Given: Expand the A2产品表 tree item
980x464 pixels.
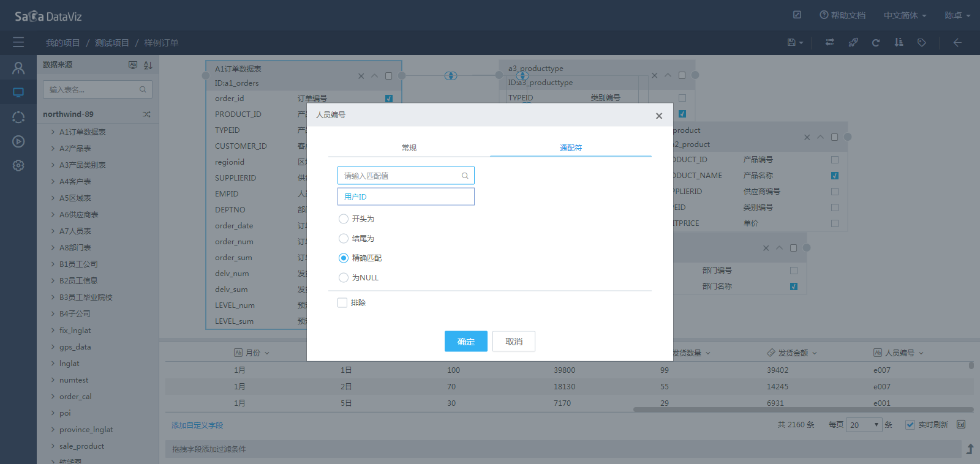Looking at the screenshot, I should (x=53, y=148).
